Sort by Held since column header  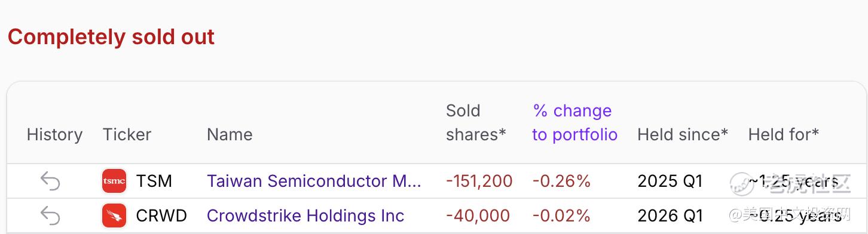coord(683,134)
